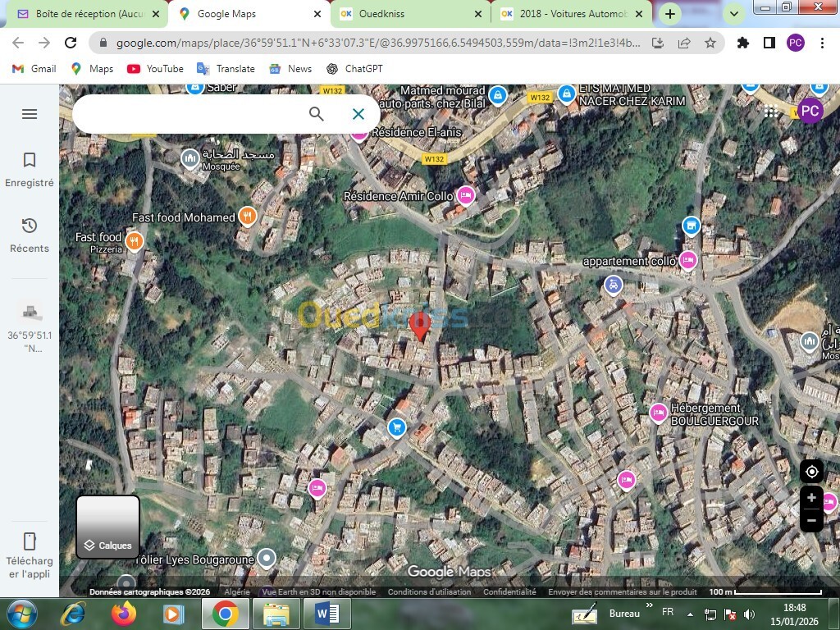
Task: Open Envoyer des commentaires sur le produit
Action: click(x=622, y=592)
